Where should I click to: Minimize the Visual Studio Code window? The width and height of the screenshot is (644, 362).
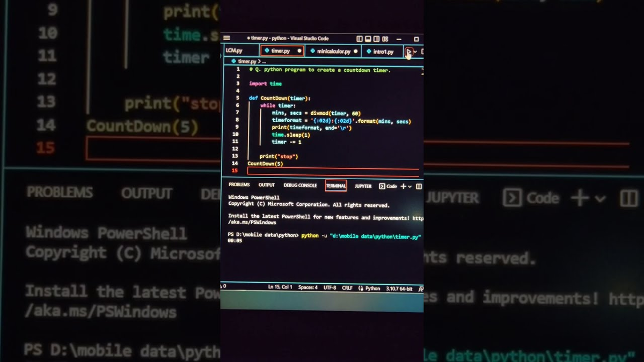399,39
